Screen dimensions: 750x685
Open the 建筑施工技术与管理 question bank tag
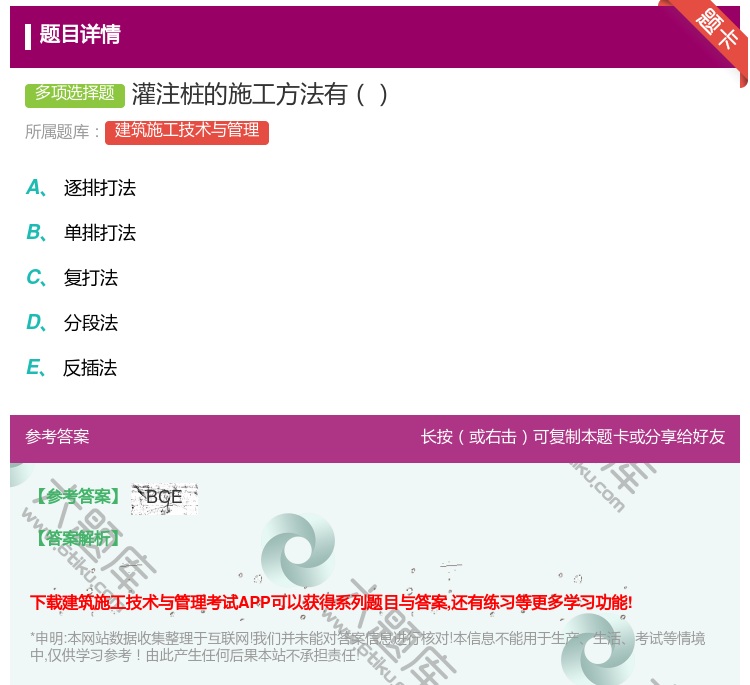coord(187,132)
